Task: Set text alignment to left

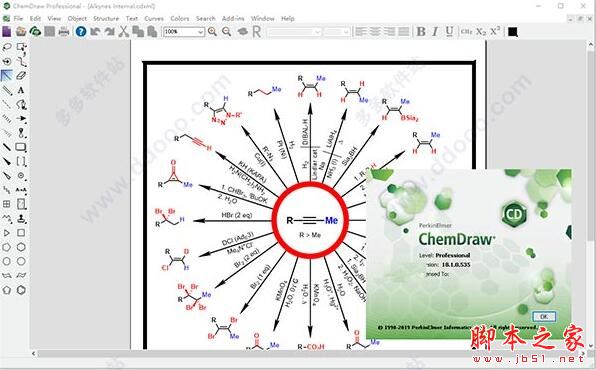Action: 360,32
